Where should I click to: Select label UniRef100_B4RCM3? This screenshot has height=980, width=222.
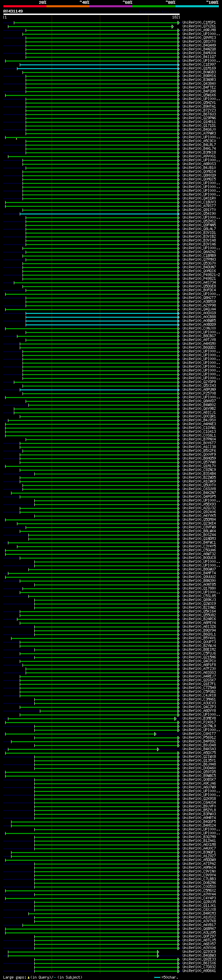199,913
